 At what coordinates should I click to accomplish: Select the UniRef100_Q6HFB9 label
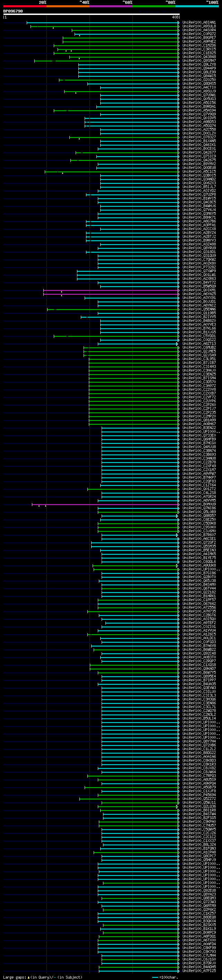[199, 439]
